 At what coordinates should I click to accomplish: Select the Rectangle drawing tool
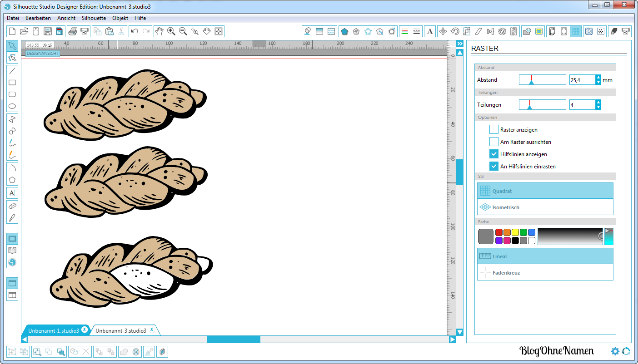[12, 83]
